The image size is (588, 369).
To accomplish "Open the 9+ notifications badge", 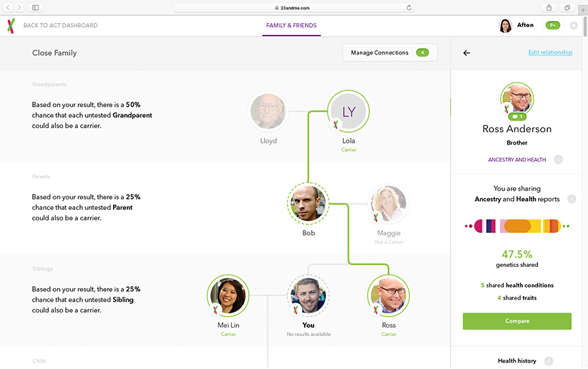I will (553, 26).
